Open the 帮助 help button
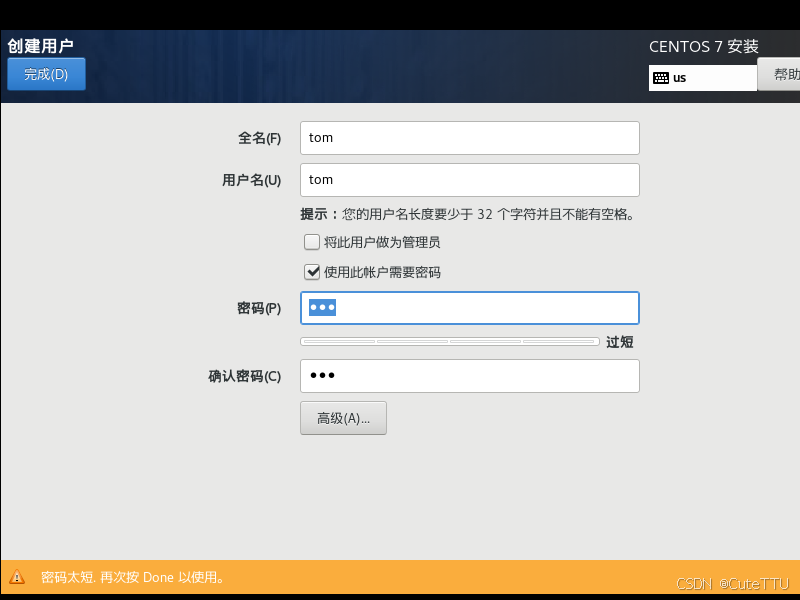The height and width of the screenshot is (600, 800). [x=779, y=74]
